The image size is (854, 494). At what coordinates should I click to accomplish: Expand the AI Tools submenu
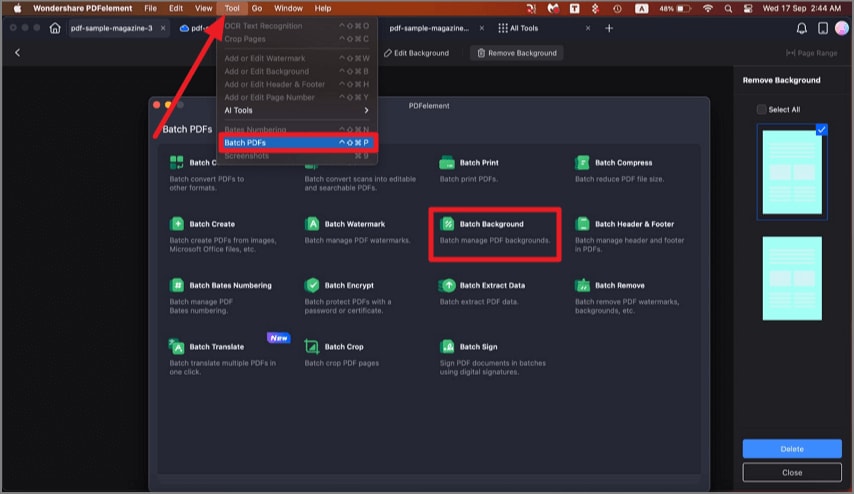(296, 111)
